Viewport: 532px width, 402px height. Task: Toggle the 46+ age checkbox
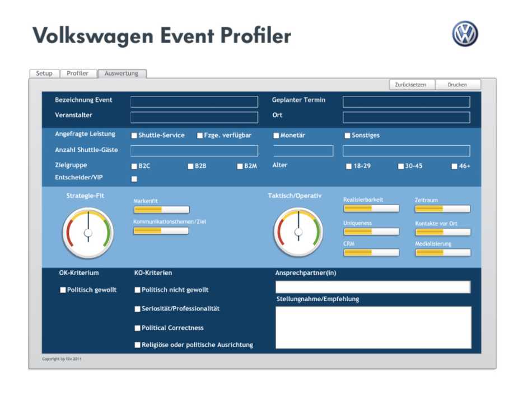[x=455, y=166]
